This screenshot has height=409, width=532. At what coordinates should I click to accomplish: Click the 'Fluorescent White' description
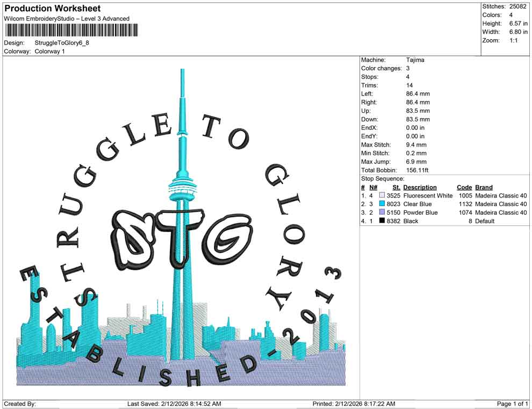[428, 195]
